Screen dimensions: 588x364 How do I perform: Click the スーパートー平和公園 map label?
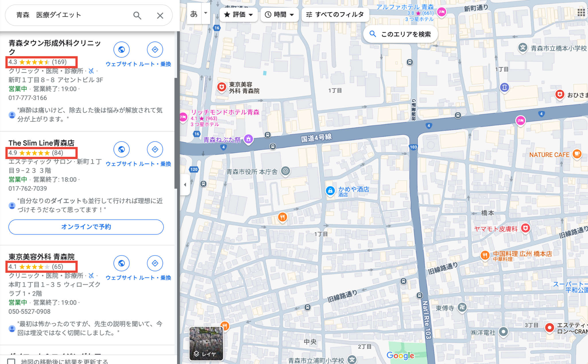point(570,287)
